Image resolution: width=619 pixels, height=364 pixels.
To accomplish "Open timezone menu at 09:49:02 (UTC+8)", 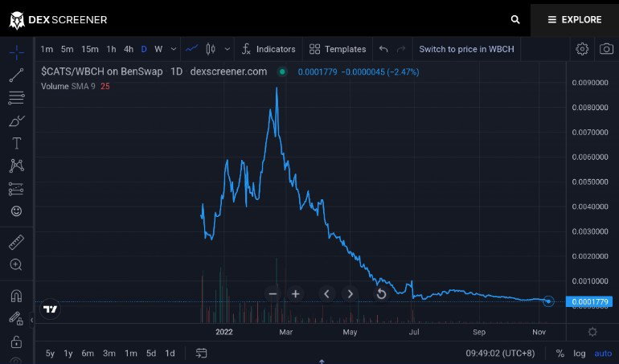I will pyautogui.click(x=500, y=354).
